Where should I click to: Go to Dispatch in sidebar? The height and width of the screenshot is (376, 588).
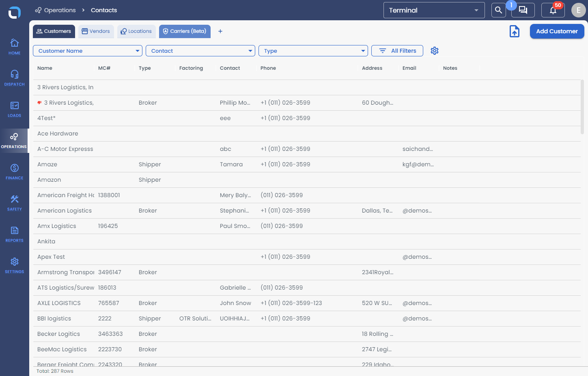click(x=15, y=78)
